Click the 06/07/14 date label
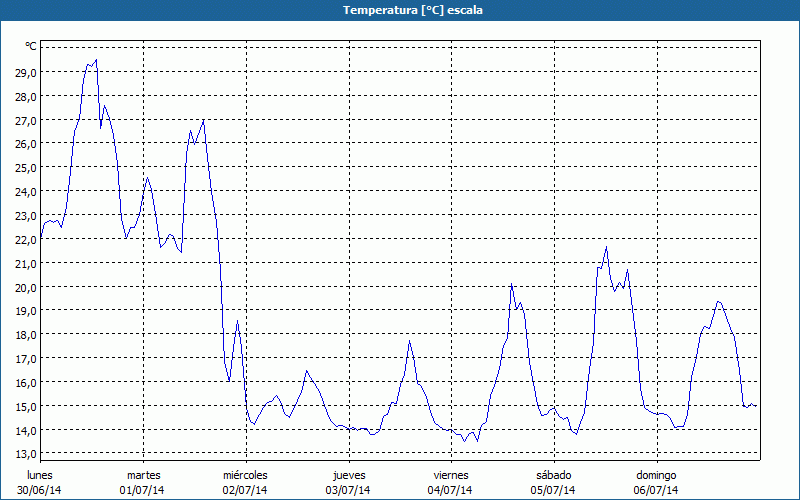 pyautogui.click(x=656, y=490)
